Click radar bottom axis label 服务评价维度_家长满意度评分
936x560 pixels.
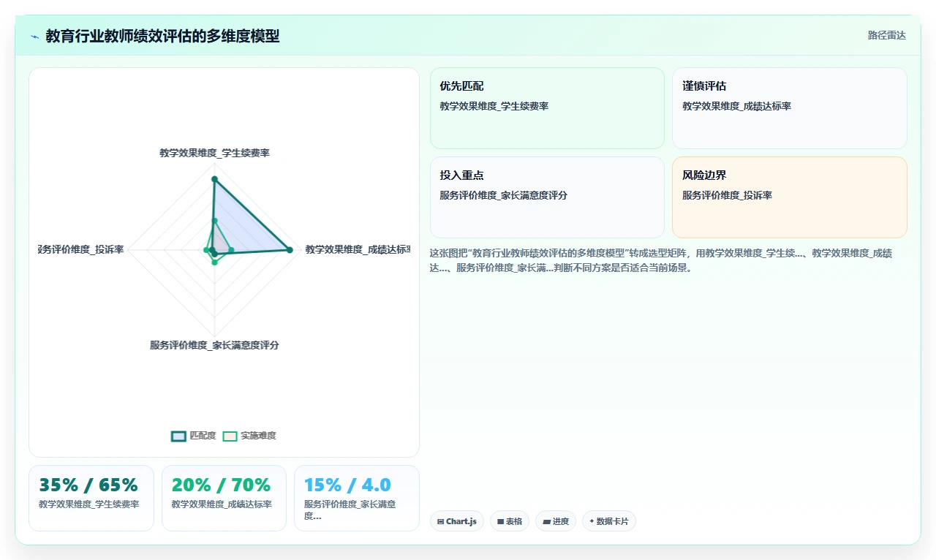[x=214, y=345]
